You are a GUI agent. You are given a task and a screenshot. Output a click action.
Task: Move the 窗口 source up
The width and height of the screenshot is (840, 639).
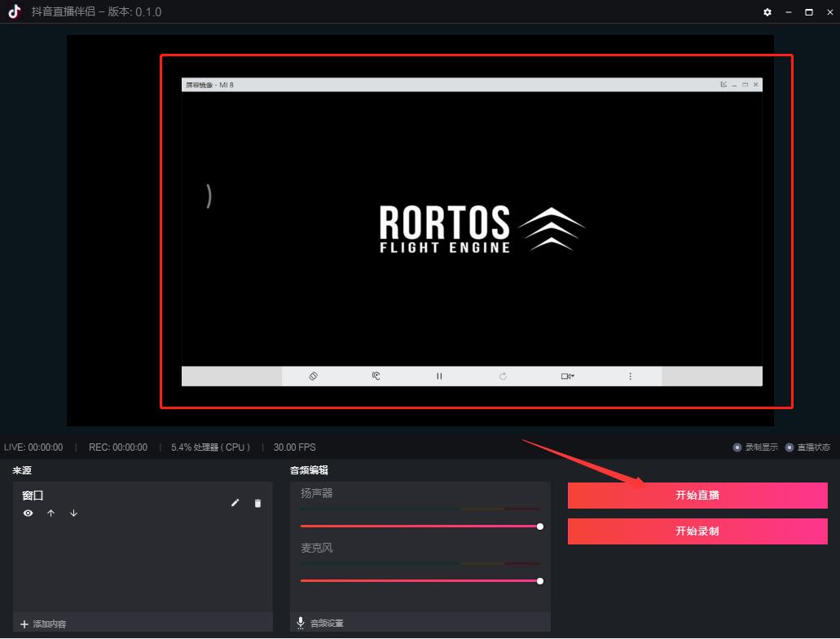[51, 513]
